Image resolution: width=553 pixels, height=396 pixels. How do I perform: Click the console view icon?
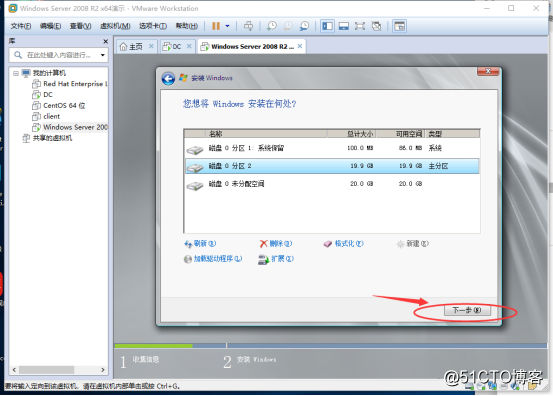click(x=399, y=26)
